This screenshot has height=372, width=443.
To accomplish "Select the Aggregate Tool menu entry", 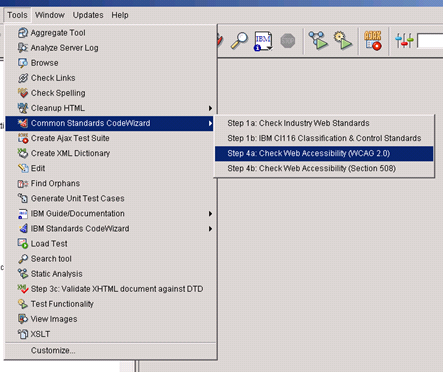I will [110, 33].
